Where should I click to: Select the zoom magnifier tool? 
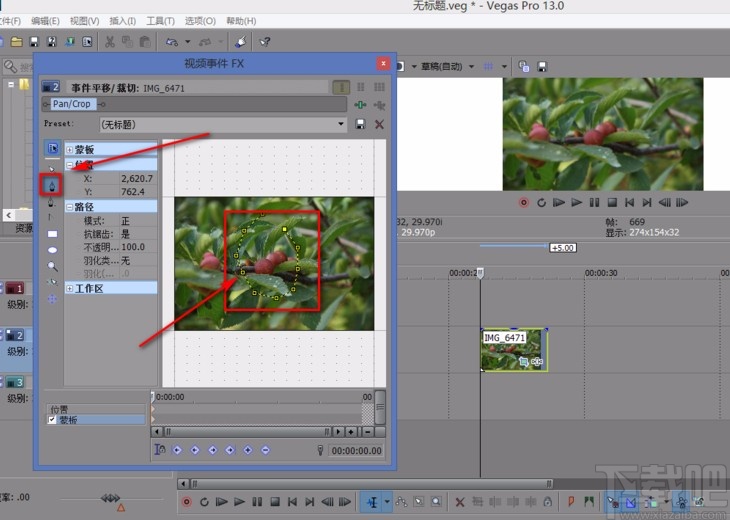pos(52,266)
